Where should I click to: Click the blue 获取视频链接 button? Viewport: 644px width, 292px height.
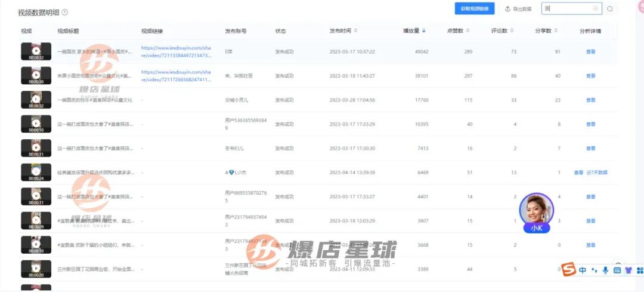(475, 8)
